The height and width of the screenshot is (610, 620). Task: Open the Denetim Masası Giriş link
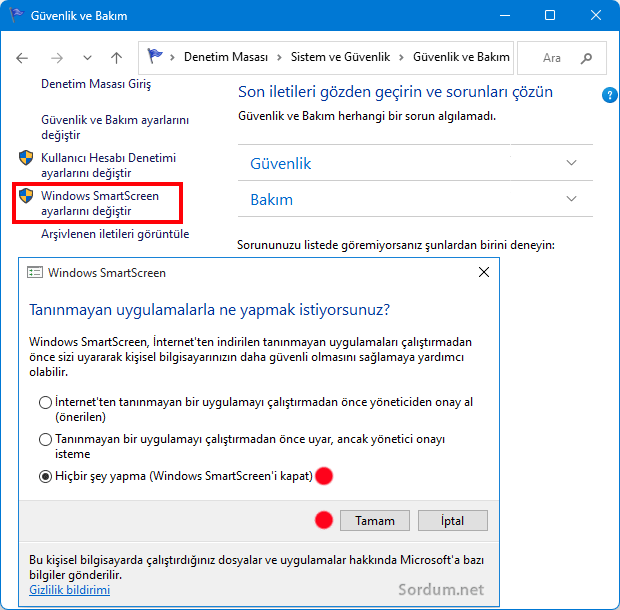click(96, 84)
